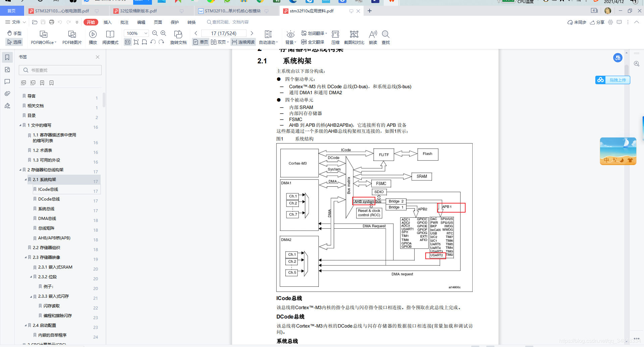Image resolution: width=644 pixels, height=347 pixels.
Task: Collapse the 2.3.2 位段 bookmark
Action: coord(31,277)
